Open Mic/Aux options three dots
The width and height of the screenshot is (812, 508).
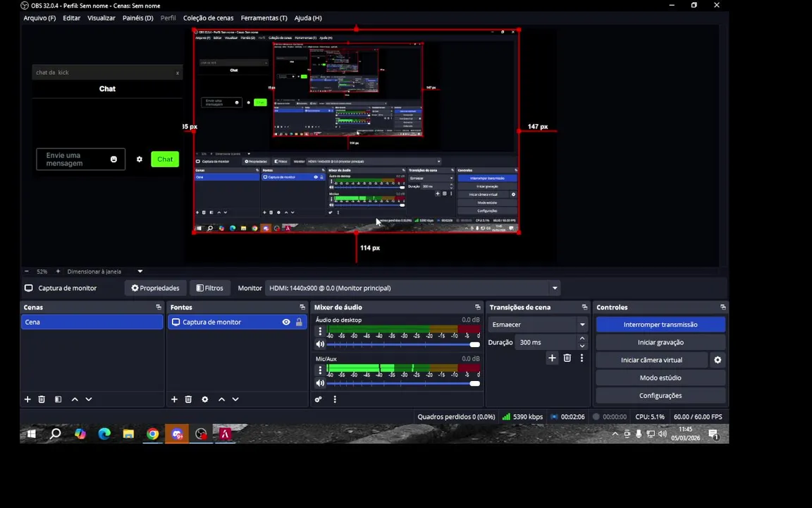tap(320, 370)
